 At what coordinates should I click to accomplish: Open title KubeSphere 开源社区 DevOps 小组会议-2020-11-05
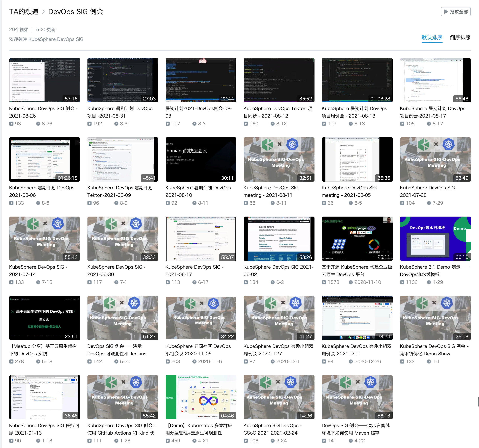click(x=198, y=350)
